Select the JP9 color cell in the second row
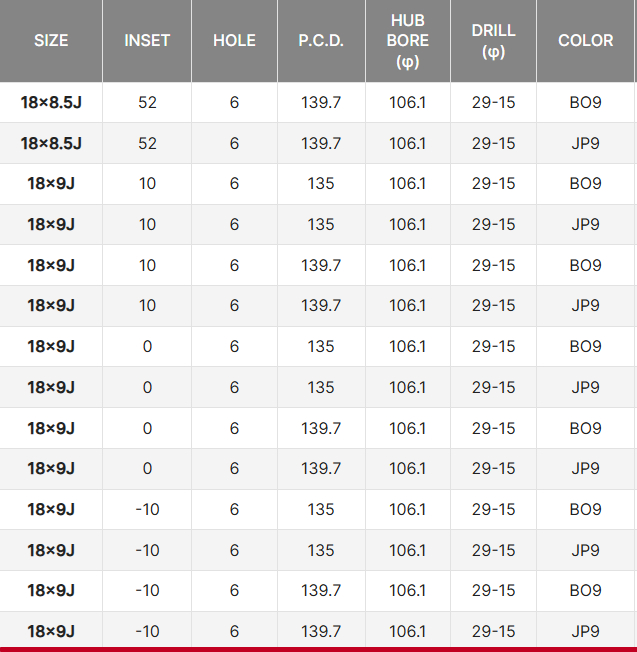The height and width of the screenshot is (652, 637). pos(586,143)
